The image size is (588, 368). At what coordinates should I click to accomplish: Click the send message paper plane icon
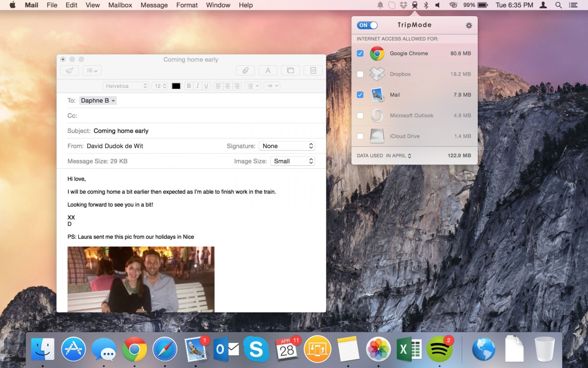(x=70, y=71)
